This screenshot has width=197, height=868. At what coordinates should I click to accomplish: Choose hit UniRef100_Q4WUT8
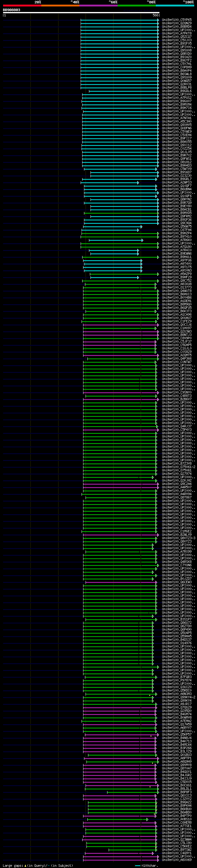tap(177, 291)
